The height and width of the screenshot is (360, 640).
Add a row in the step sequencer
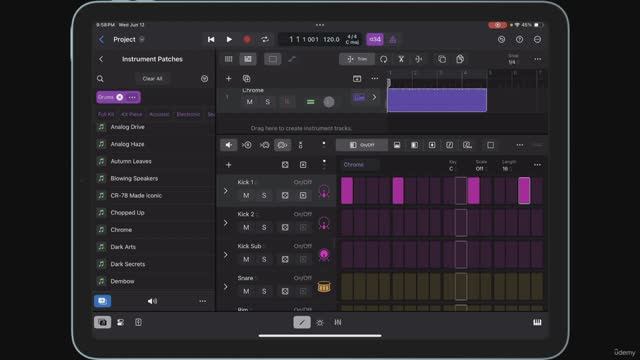(x=229, y=164)
